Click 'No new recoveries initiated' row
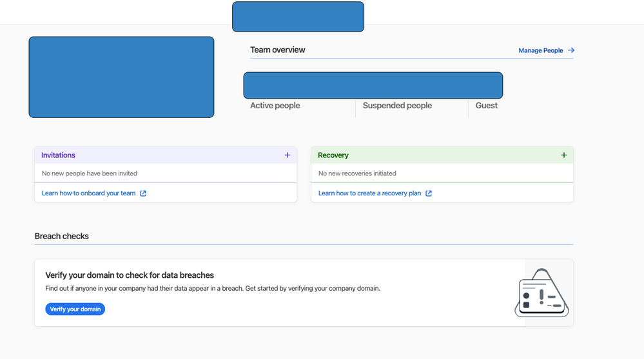This screenshot has width=644, height=359. [x=357, y=173]
